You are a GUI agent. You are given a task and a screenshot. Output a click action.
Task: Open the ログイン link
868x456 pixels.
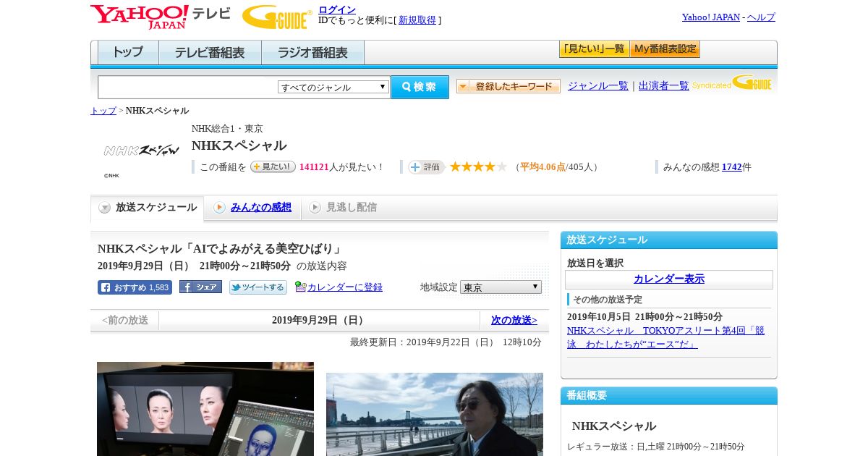coord(337,9)
